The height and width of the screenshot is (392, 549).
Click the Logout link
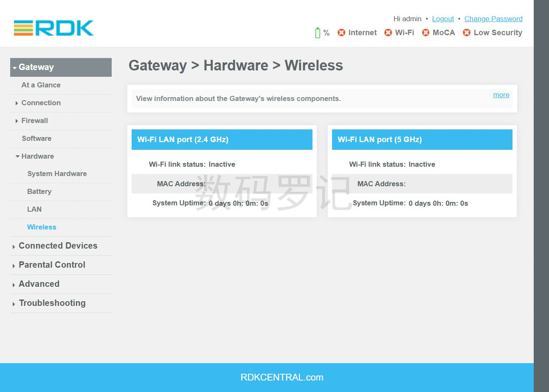(x=443, y=19)
